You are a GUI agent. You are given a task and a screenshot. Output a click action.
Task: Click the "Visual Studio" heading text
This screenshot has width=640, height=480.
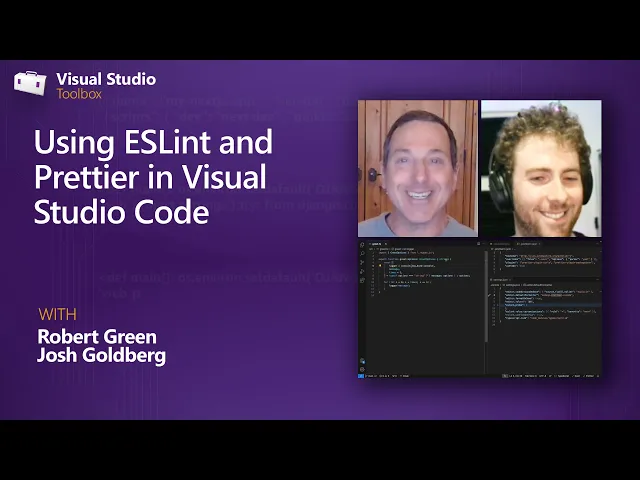(106, 79)
